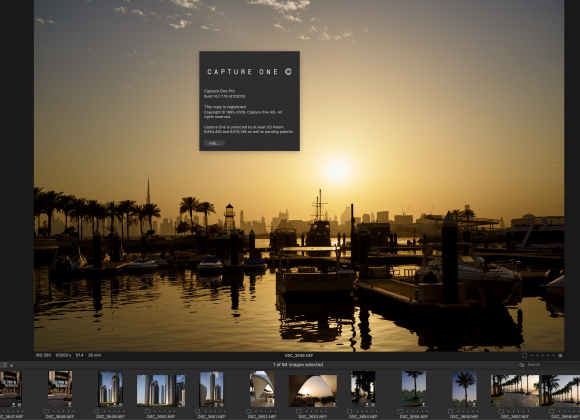580x420 pixels.
Task: Select the DSC_3652 white canopy thumbnail
Action: coord(262,389)
